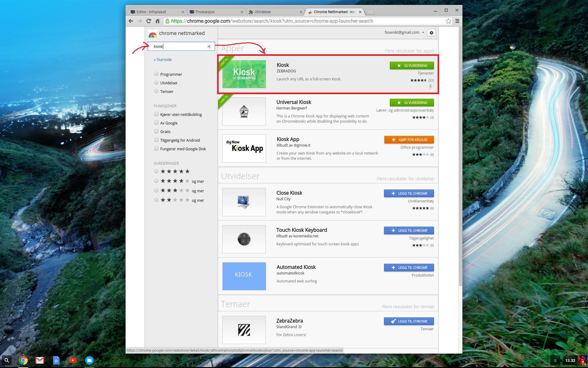
Task: Click the page vertical scrollbar
Action: pos(460,156)
